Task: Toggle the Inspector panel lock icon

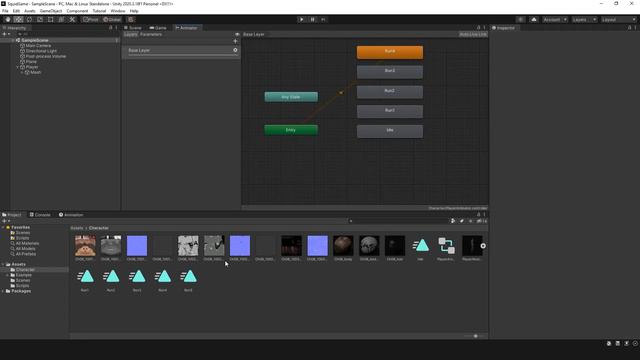Action: (x=629, y=28)
